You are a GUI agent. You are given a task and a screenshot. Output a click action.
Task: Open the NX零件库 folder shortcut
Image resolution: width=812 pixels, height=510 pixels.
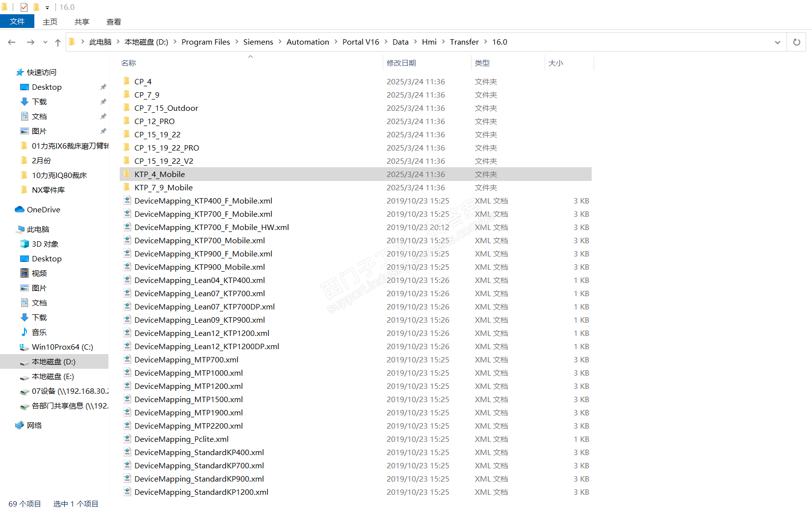[x=48, y=190]
